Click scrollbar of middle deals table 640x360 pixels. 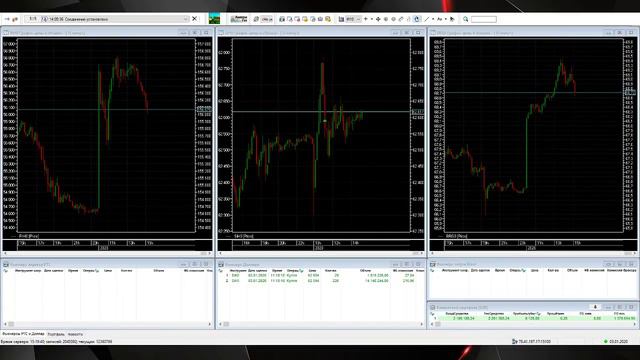point(321,324)
